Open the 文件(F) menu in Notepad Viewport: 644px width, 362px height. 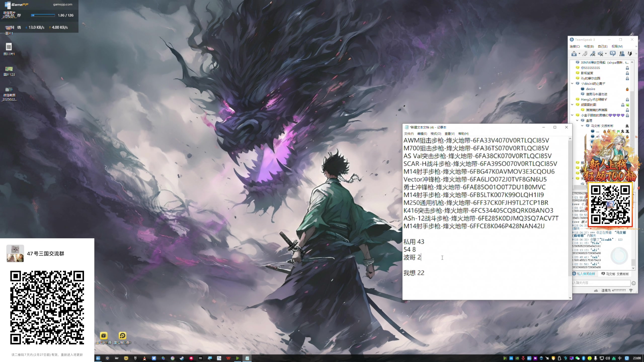pyautogui.click(x=409, y=133)
